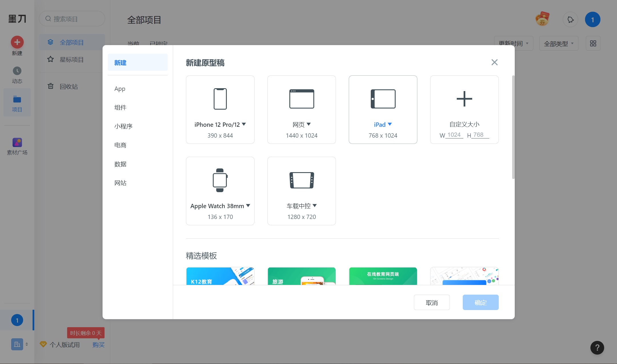This screenshot has width=617, height=364.
Task: Click the 取消 cancel button
Action: [432, 302]
